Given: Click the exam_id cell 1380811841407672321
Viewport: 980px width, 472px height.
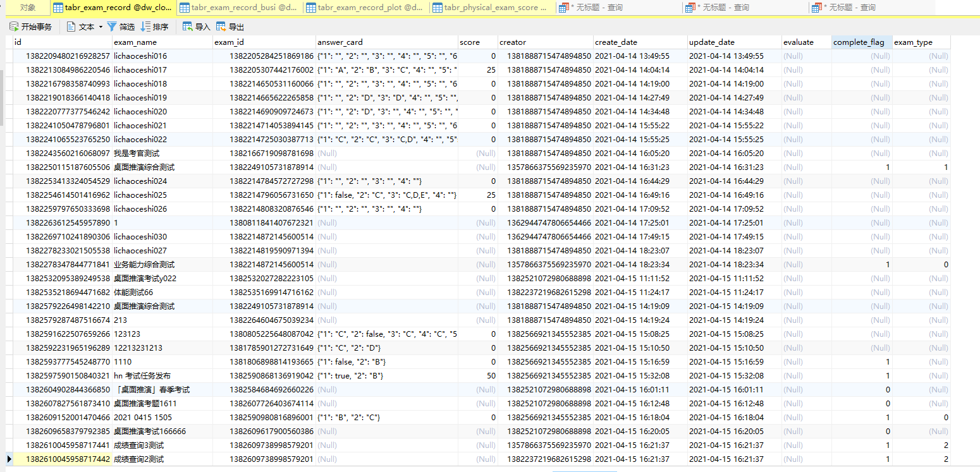Looking at the screenshot, I should [x=264, y=222].
